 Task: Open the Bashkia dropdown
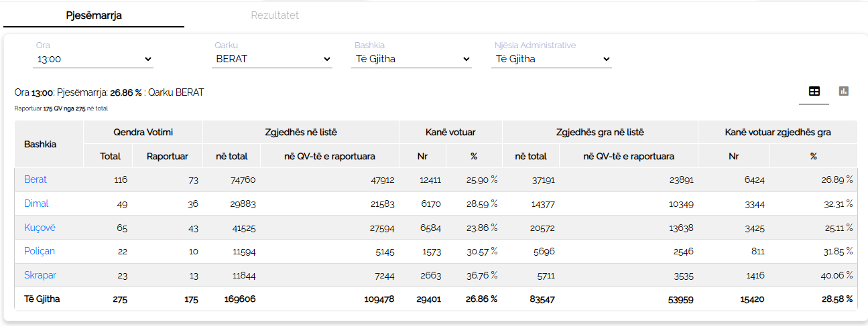click(x=412, y=59)
